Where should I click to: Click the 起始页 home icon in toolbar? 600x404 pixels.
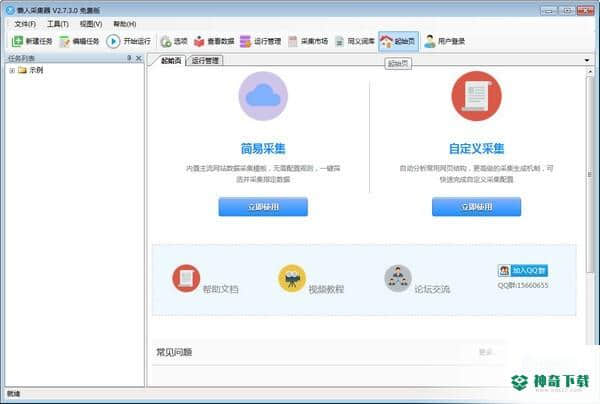tap(386, 41)
